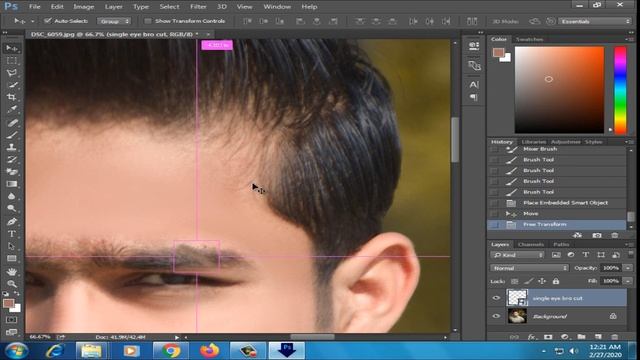This screenshot has width=640, height=360.
Task: Open the Auto-Select Group dropdown
Action: 114,21
